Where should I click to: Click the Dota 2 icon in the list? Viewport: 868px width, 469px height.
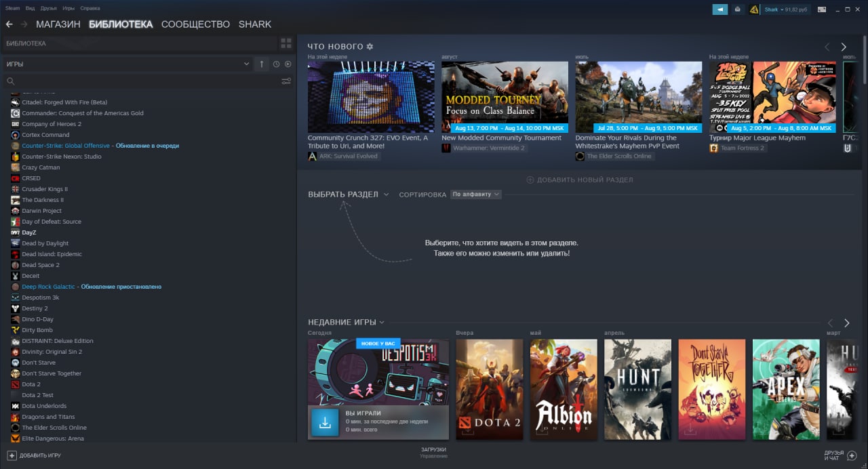pos(16,384)
